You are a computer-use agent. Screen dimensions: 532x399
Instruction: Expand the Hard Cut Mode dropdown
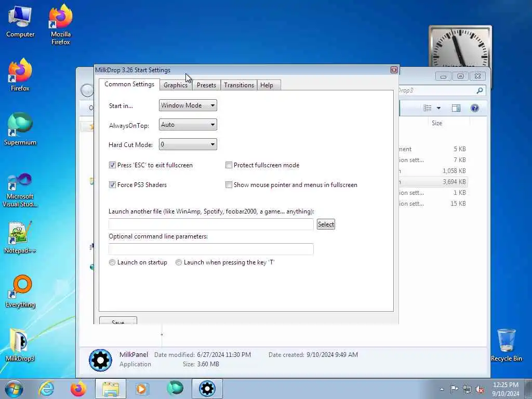[x=188, y=144]
